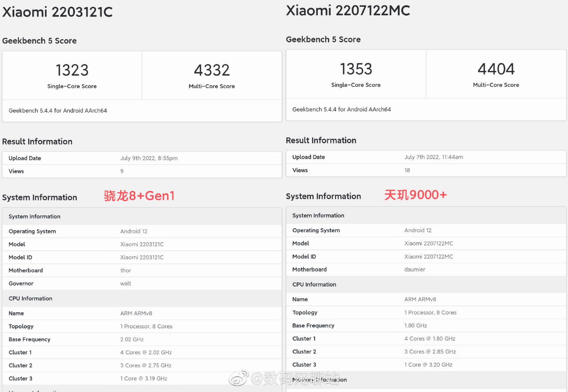Select the red 天玑9000+ annotation label
This screenshot has height=392, width=568.
pos(415,195)
